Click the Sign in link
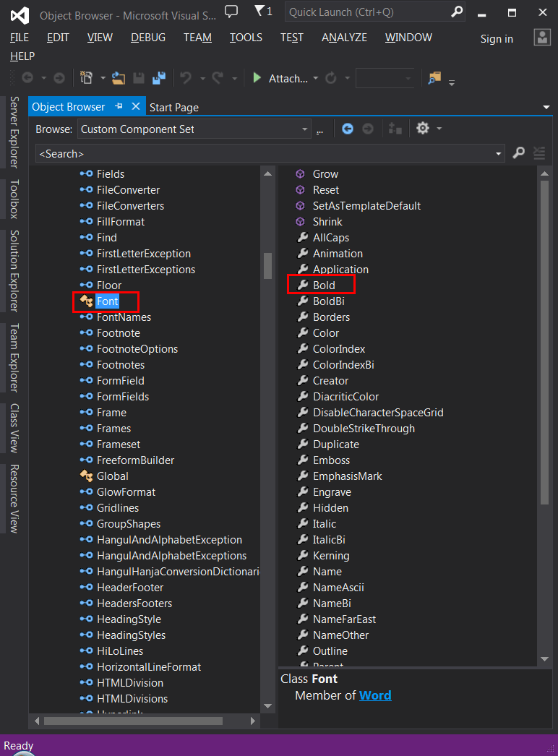The height and width of the screenshot is (756, 558). click(x=497, y=39)
